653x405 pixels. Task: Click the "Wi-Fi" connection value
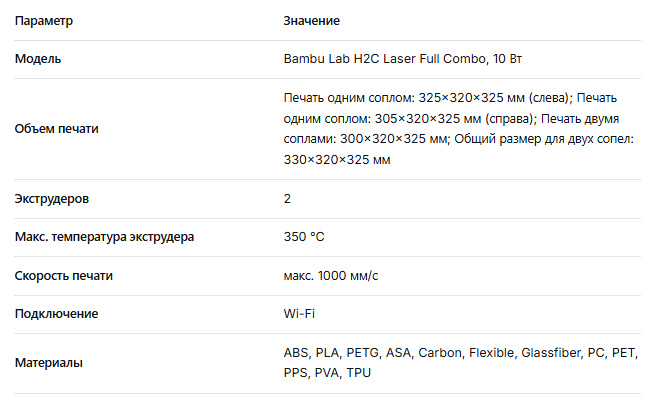click(x=300, y=314)
